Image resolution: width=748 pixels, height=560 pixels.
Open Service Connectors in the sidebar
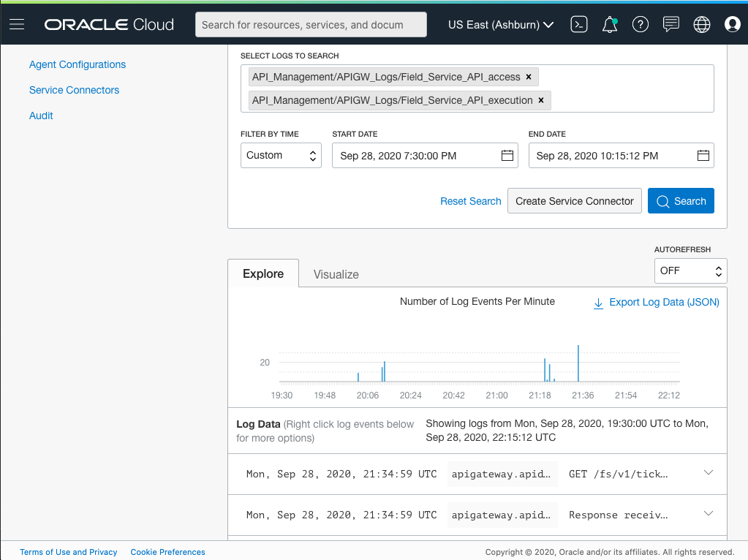[74, 90]
